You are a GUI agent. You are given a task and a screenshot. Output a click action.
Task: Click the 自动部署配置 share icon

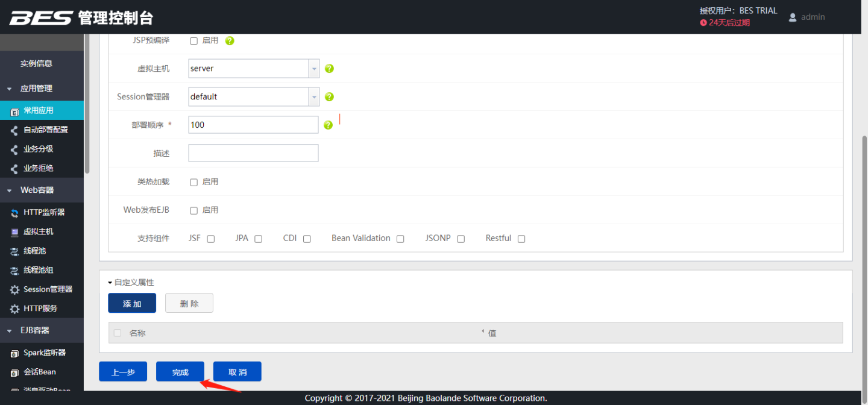[x=14, y=130]
